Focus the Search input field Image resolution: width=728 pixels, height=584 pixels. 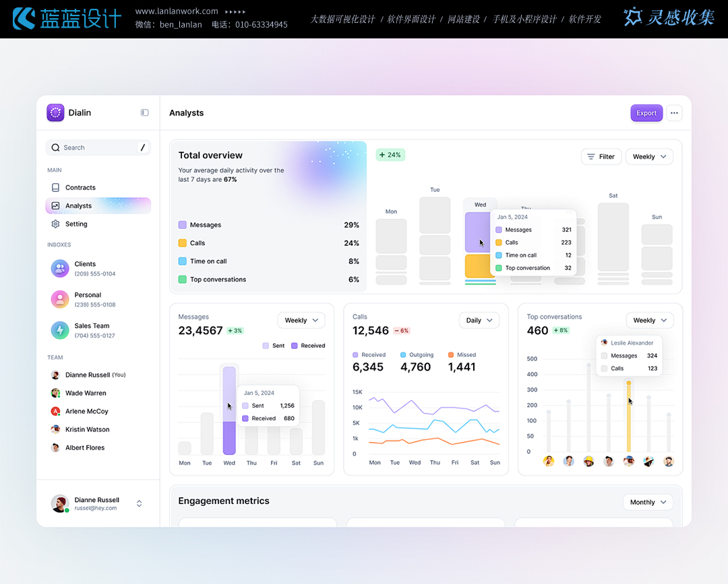98,148
